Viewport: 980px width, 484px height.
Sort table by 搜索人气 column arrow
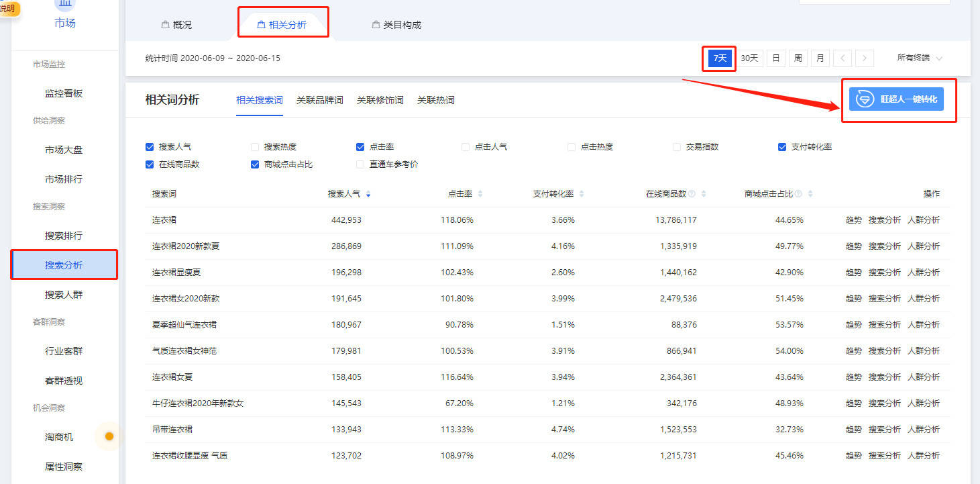point(368,194)
